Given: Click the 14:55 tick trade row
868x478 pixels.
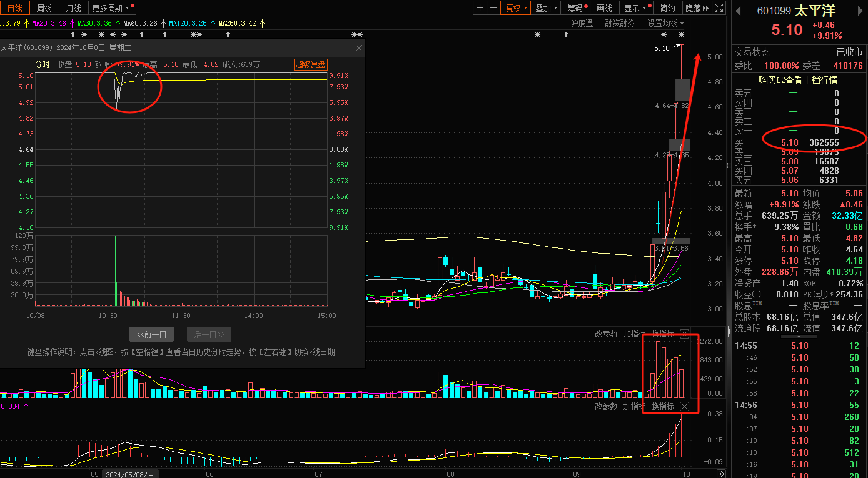Looking at the screenshot, I should [x=799, y=346].
